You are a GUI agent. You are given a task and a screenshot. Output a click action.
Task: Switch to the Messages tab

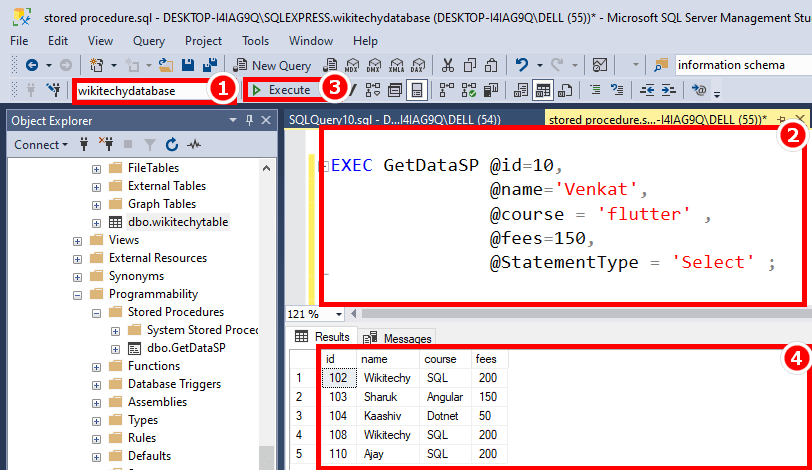(x=398, y=338)
